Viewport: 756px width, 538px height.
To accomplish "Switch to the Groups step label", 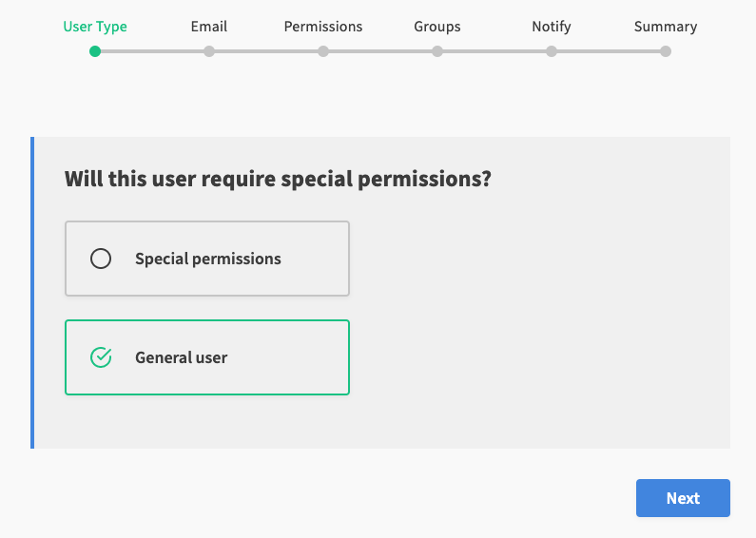I will click(437, 27).
